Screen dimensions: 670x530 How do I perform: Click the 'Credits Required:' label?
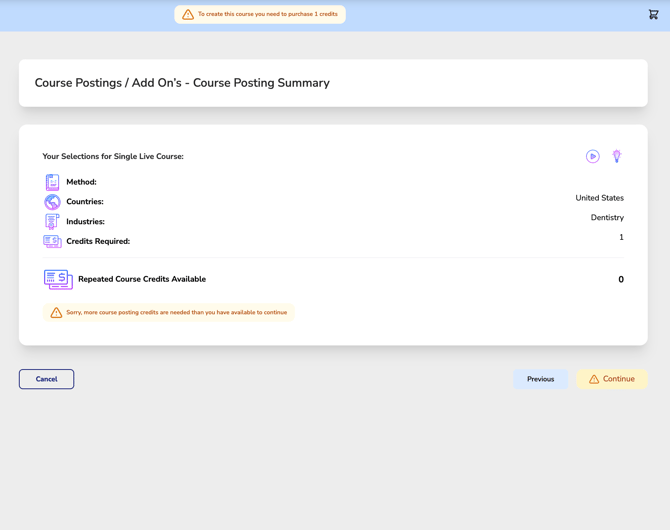[98, 241]
